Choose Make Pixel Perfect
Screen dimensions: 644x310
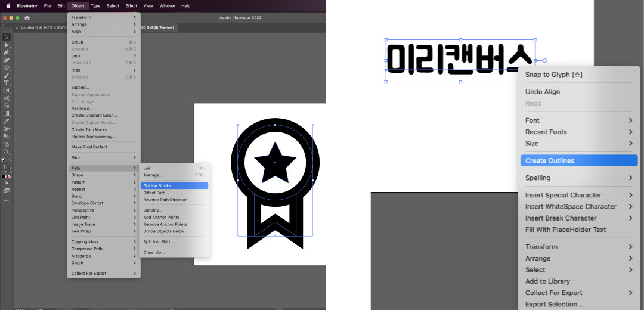104,147
